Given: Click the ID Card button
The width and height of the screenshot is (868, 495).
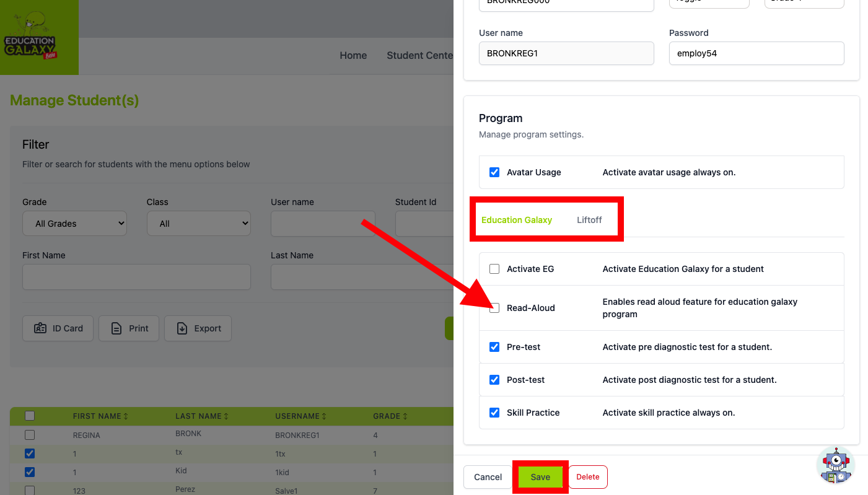Looking at the screenshot, I should [x=58, y=328].
